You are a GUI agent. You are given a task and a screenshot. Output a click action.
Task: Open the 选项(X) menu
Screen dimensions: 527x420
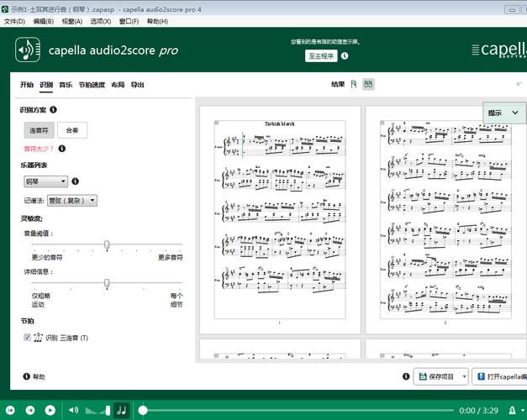[x=101, y=21]
